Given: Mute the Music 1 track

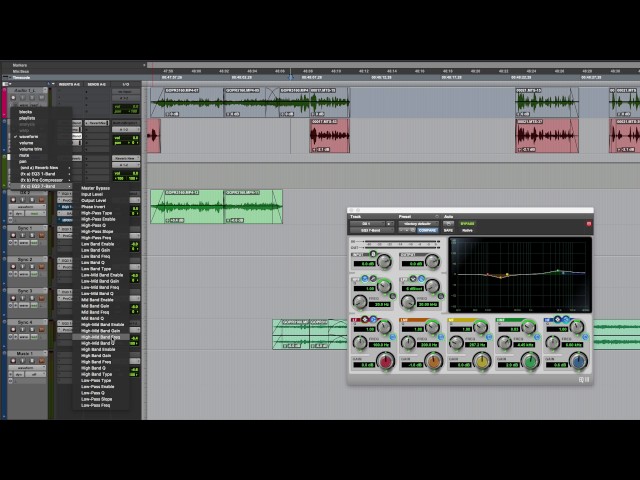Looking at the screenshot, I should [x=41, y=361].
